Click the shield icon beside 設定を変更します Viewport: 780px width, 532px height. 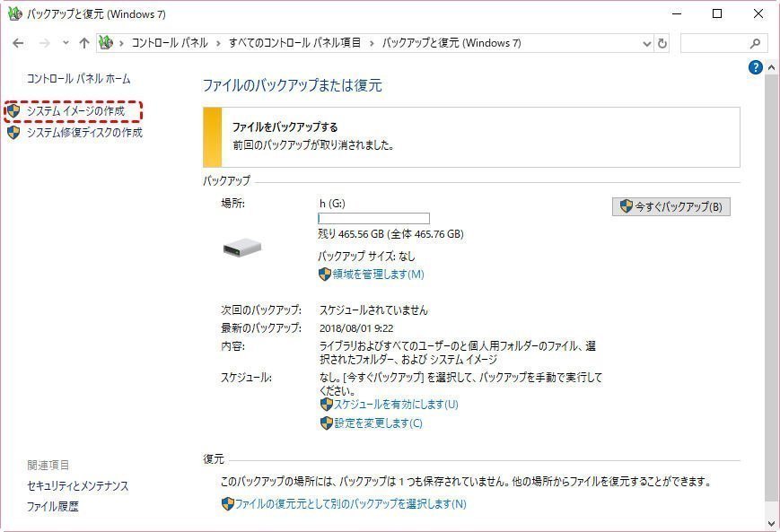pos(327,423)
